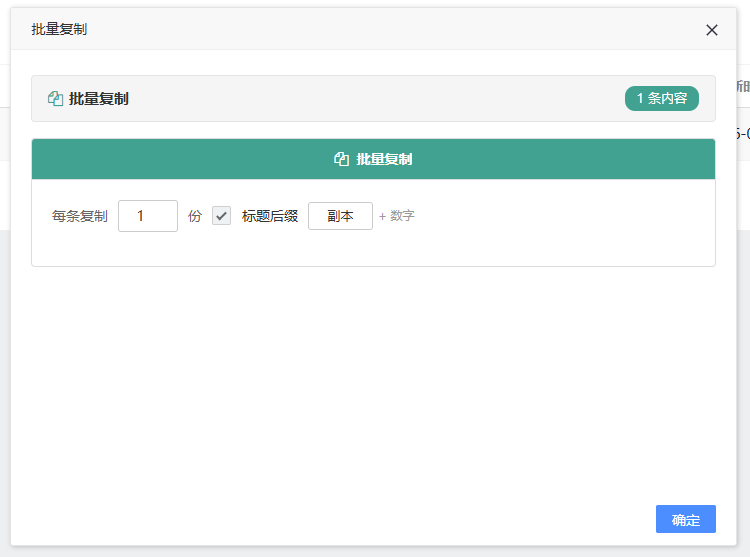750x557 pixels.
Task: Click the 份 unit label
Action: tap(195, 216)
